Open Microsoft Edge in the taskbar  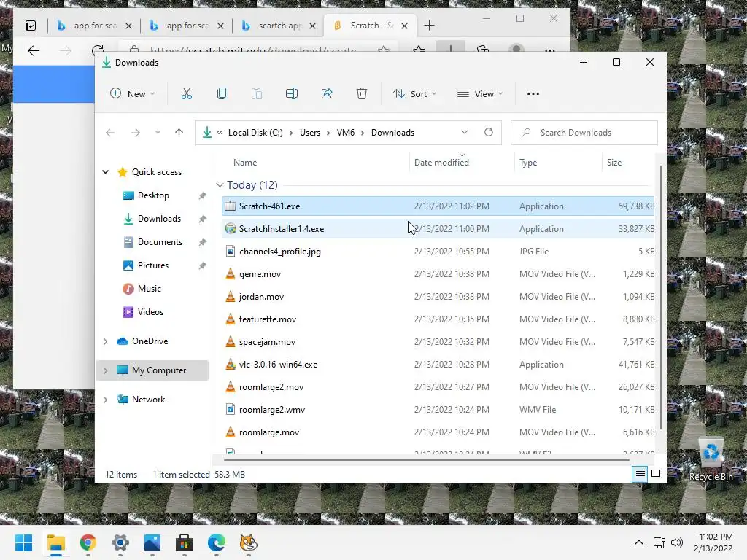click(x=216, y=542)
